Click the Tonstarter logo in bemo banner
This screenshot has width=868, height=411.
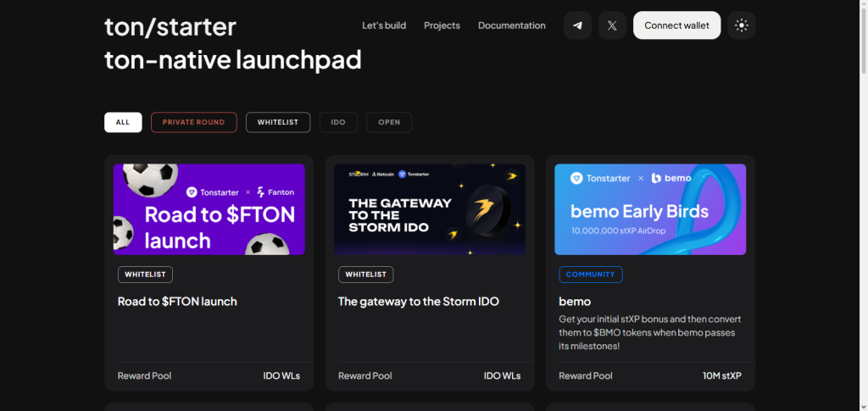tap(600, 178)
